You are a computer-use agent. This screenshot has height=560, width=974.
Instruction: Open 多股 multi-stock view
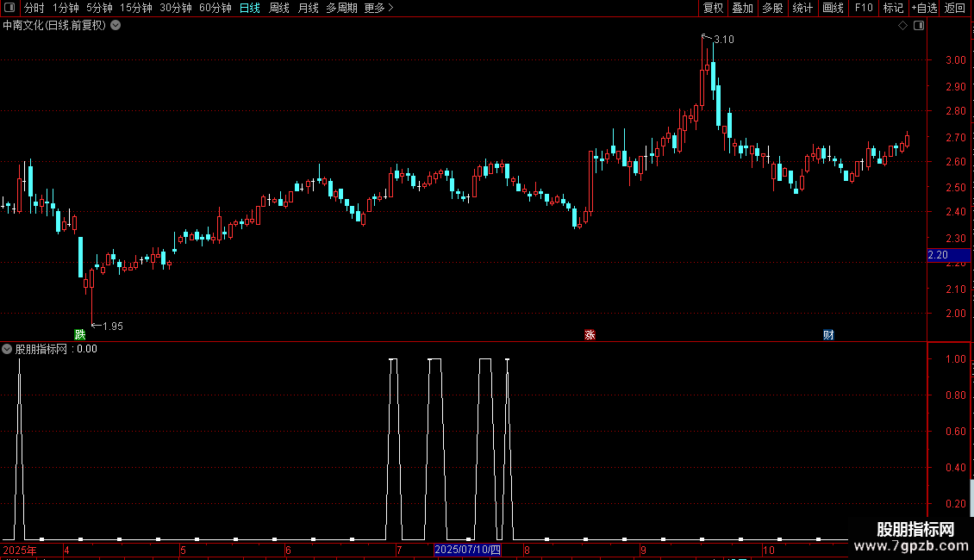[772, 8]
